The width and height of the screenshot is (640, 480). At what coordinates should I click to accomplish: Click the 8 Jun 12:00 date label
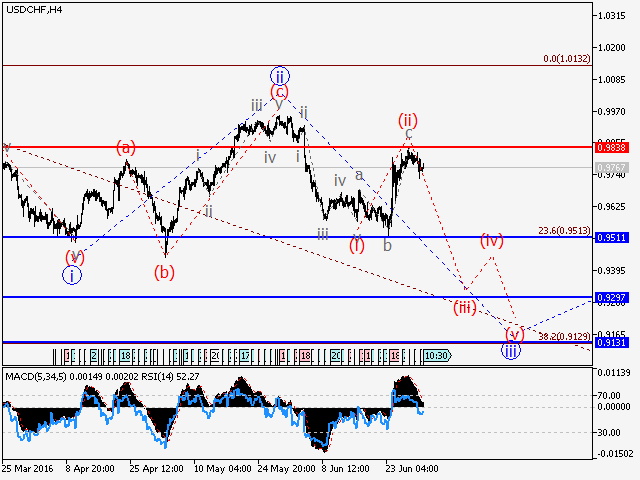click(x=345, y=468)
